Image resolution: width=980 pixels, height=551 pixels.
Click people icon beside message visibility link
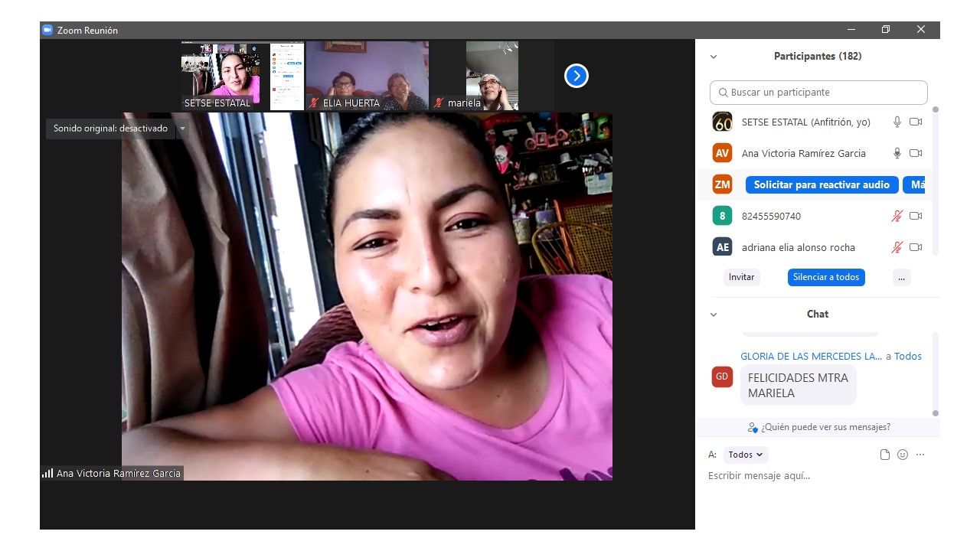753,428
